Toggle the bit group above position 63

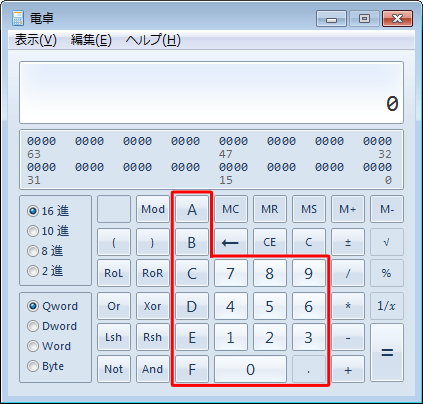(x=41, y=141)
